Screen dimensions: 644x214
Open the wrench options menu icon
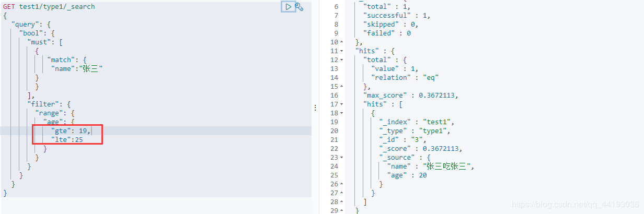[299, 7]
